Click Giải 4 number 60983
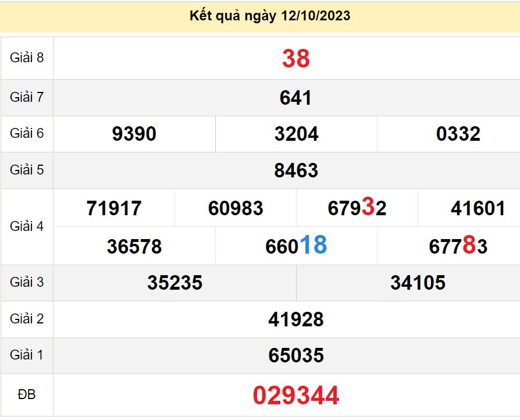Image resolution: width=520 pixels, height=420 pixels. [236, 208]
